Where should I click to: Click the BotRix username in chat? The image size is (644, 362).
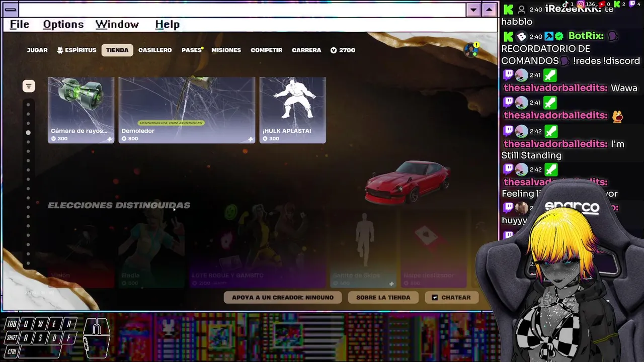point(586,36)
